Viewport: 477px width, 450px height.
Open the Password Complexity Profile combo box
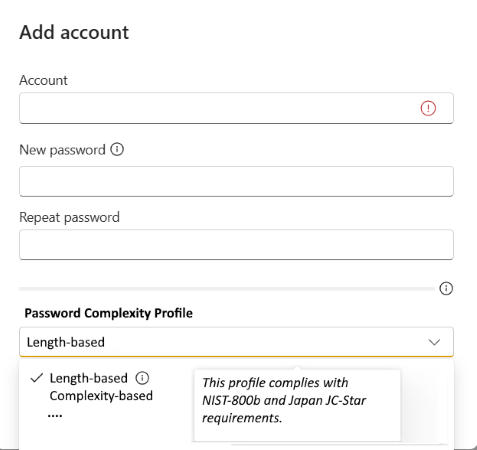[236, 342]
